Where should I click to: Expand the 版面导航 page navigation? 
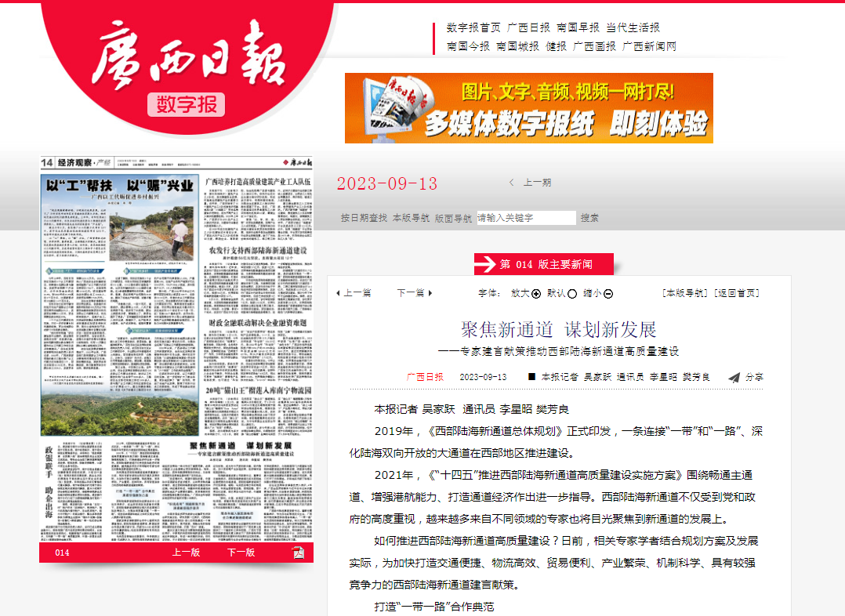(453, 218)
